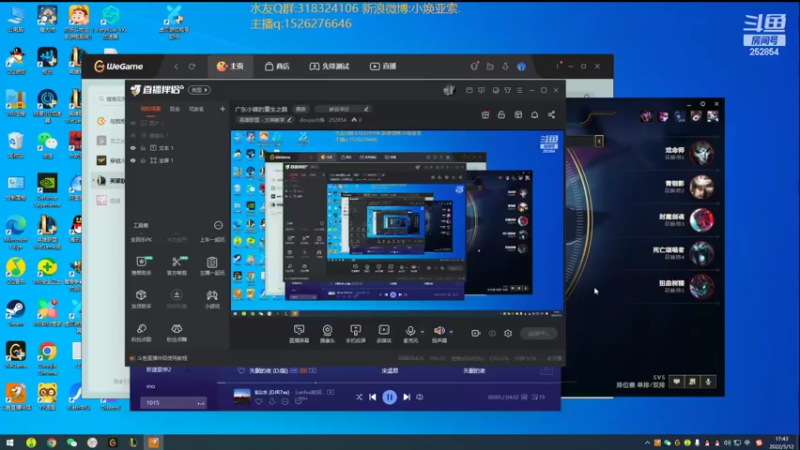Open the 全民乐PK tool

(141, 240)
